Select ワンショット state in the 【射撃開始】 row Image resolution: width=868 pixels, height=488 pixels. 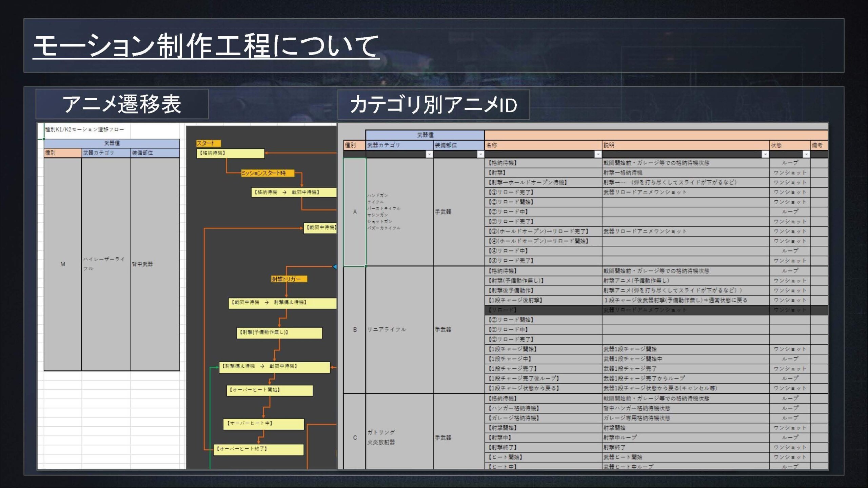tap(790, 428)
